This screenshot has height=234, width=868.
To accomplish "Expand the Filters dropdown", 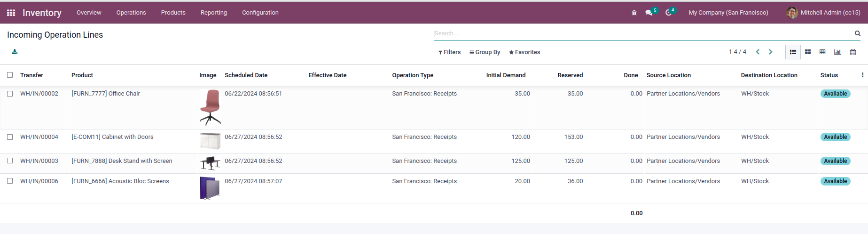I will click(x=449, y=52).
